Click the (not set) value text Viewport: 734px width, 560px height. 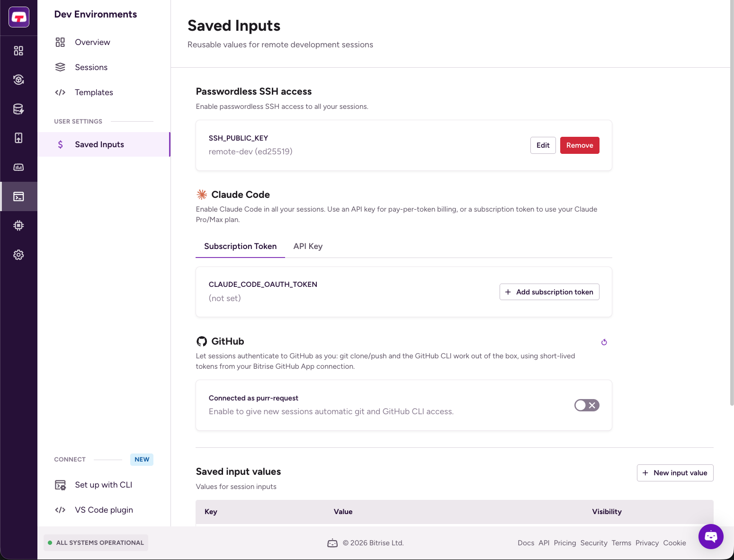pyautogui.click(x=225, y=298)
